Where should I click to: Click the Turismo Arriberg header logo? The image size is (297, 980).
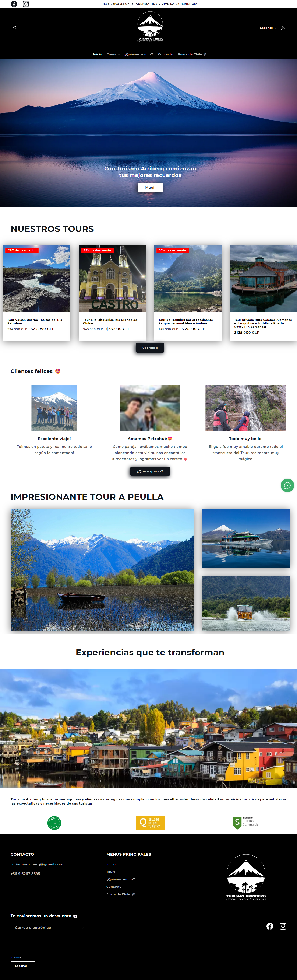(150, 27)
